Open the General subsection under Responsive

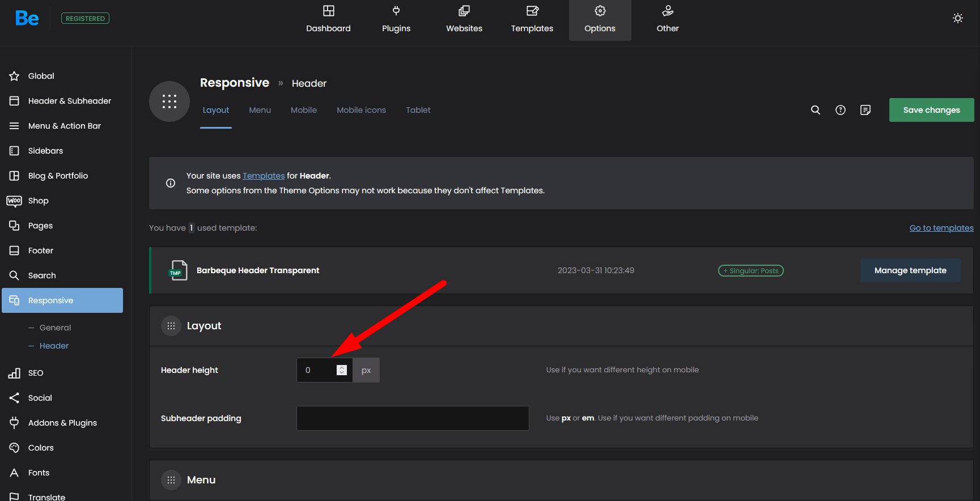55,328
